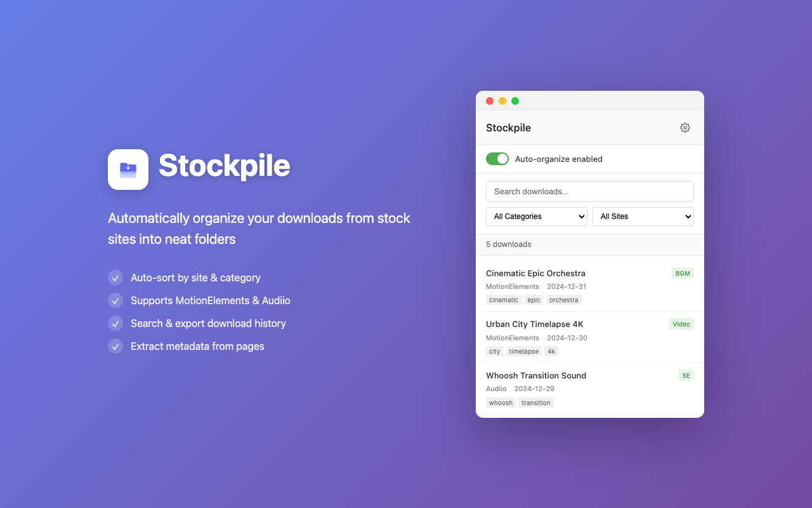Click checkmark icon beside Auto-sort by site
The height and width of the screenshot is (508, 812).
(115, 277)
